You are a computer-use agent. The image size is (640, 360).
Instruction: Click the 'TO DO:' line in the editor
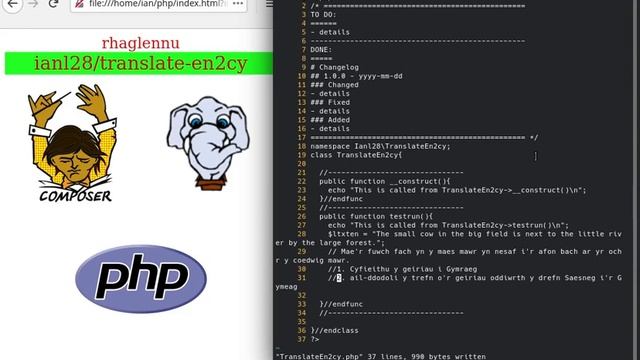pyautogui.click(x=323, y=15)
